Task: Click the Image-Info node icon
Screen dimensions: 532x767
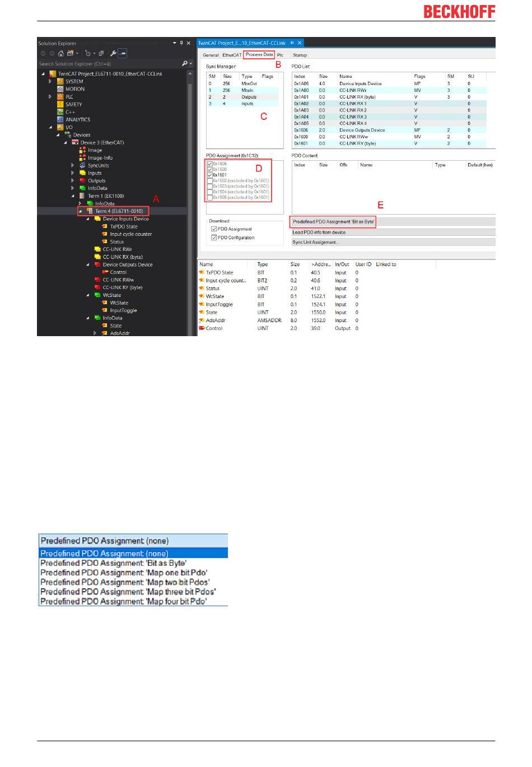Action: [82, 158]
